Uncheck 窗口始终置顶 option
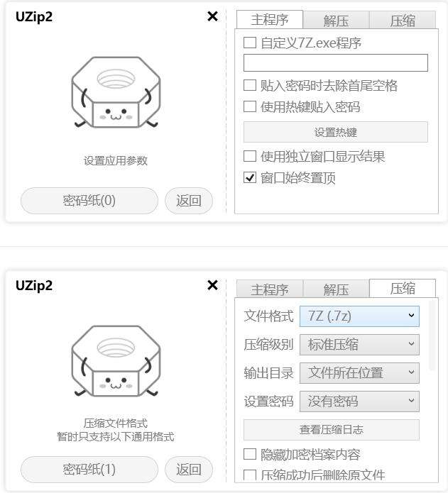Image resolution: width=448 pixels, height=493 pixels. [x=250, y=177]
